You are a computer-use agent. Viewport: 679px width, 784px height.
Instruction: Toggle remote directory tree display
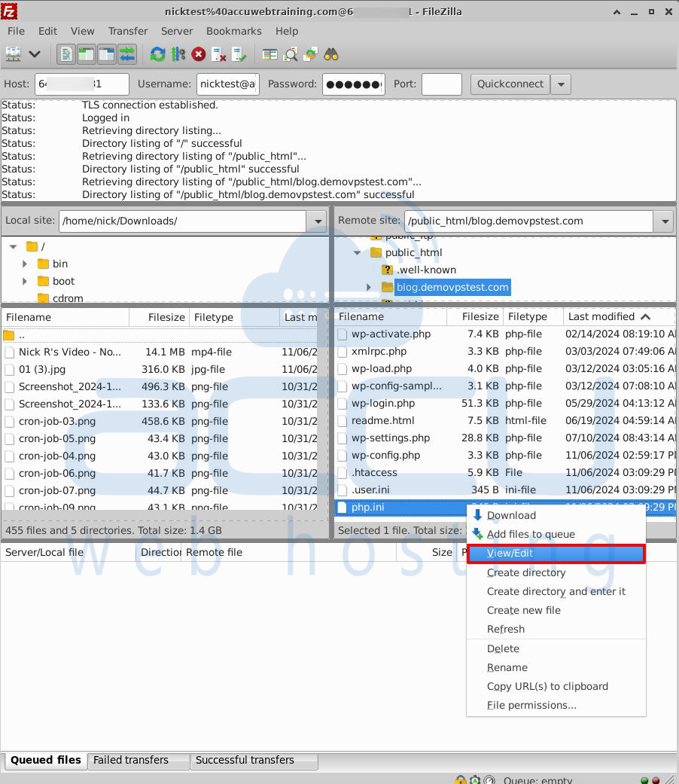coord(107,54)
